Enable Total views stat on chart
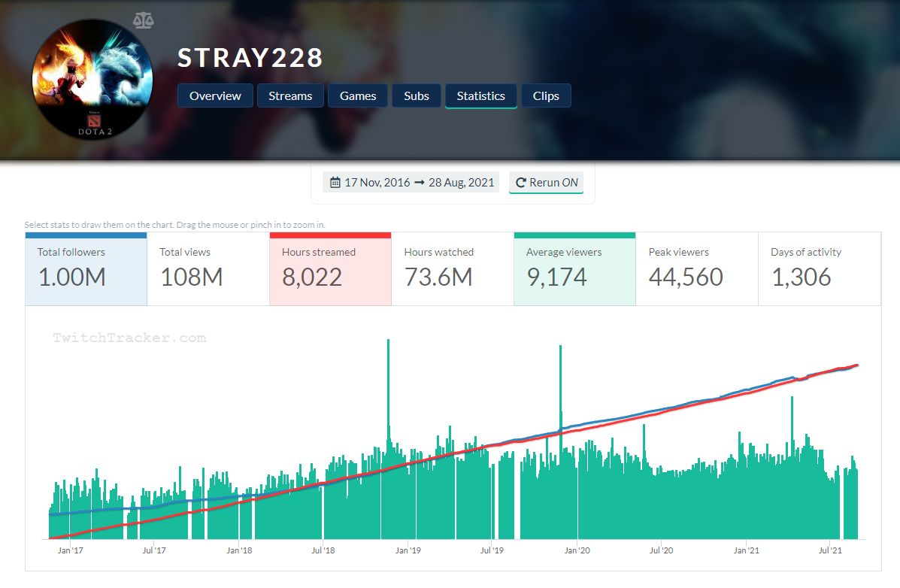This screenshot has height=588, width=900. click(x=208, y=268)
